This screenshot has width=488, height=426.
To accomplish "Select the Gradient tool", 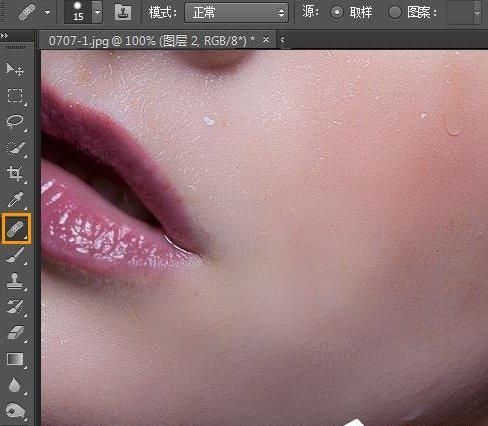I will coord(15,359).
